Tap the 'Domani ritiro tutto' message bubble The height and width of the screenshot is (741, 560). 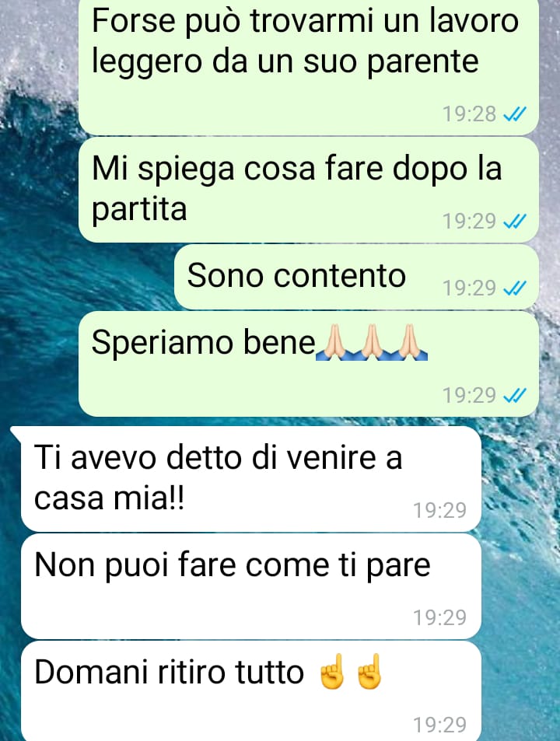point(251,691)
